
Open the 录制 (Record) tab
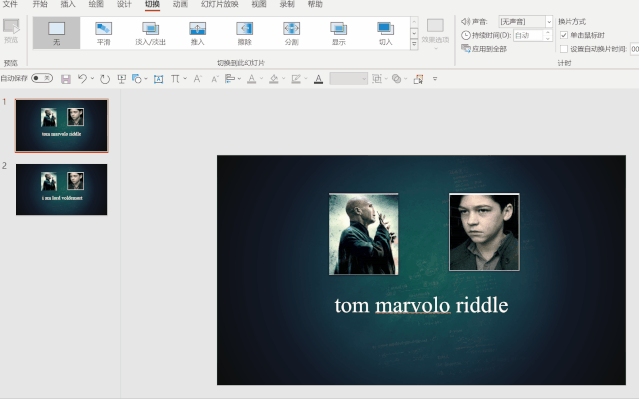click(x=287, y=4)
